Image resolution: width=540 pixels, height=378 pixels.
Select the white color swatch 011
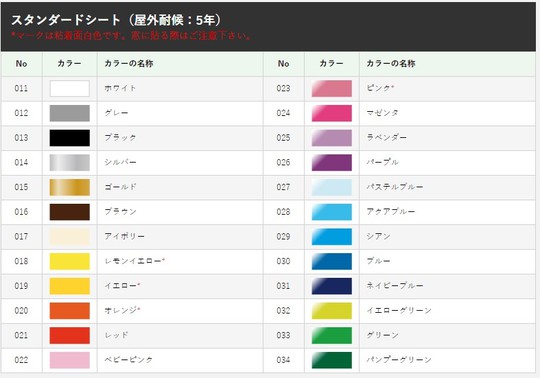(x=70, y=88)
